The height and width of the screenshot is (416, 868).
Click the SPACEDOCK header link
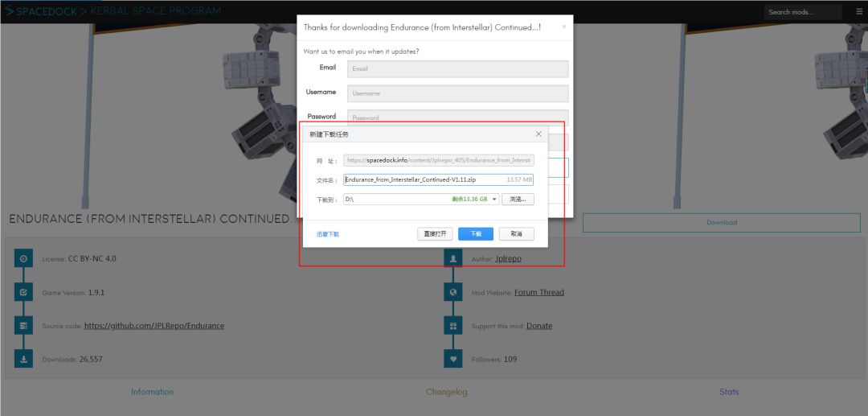coord(47,11)
